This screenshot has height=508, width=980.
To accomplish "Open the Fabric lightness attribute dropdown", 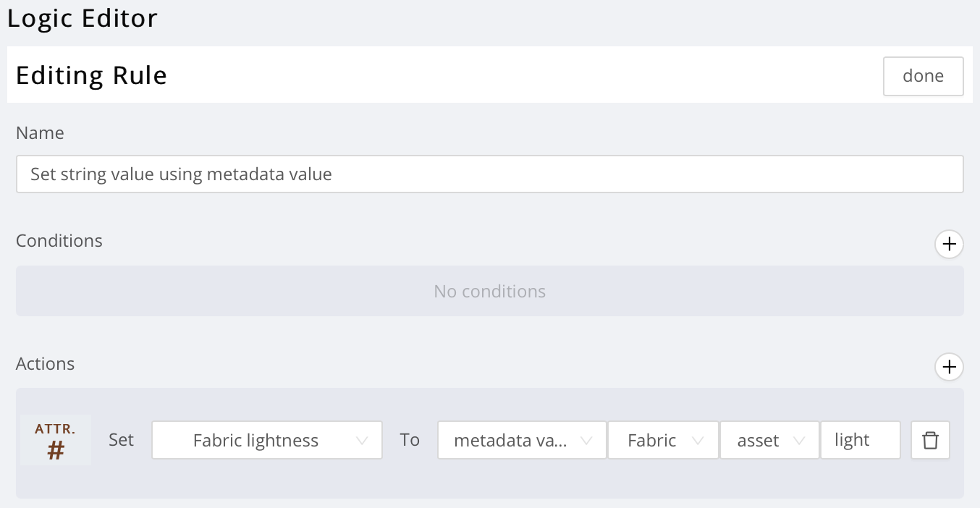I will point(267,440).
